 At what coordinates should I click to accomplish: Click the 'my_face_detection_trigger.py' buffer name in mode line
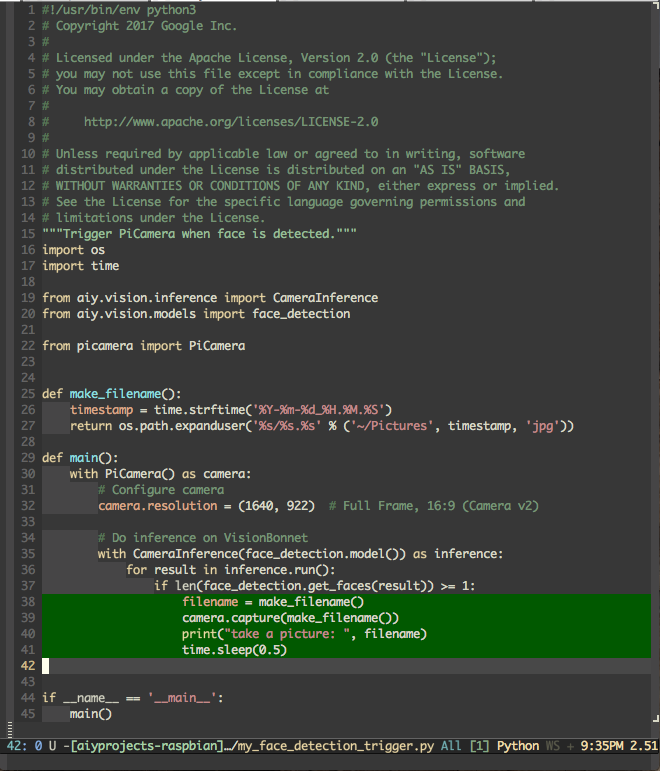pos(336,746)
